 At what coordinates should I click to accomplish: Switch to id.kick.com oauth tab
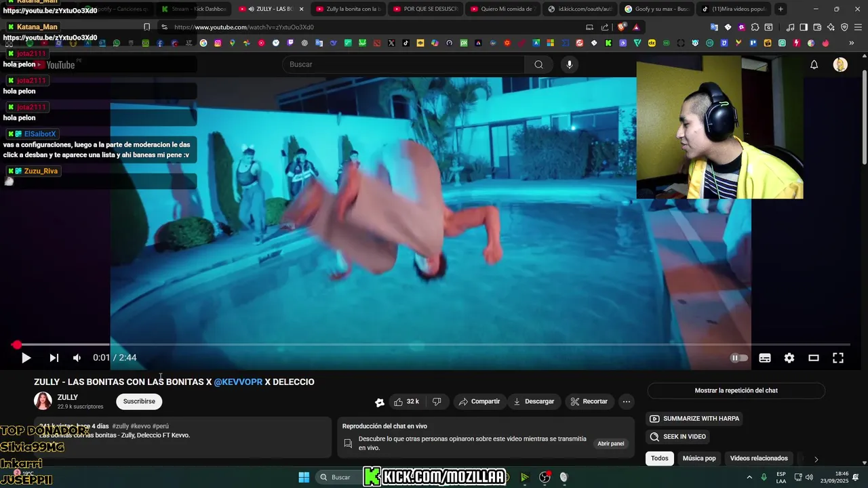click(580, 9)
